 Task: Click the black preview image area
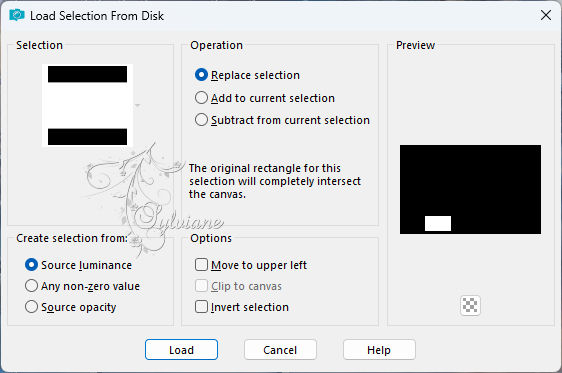click(x=470, y=190)
